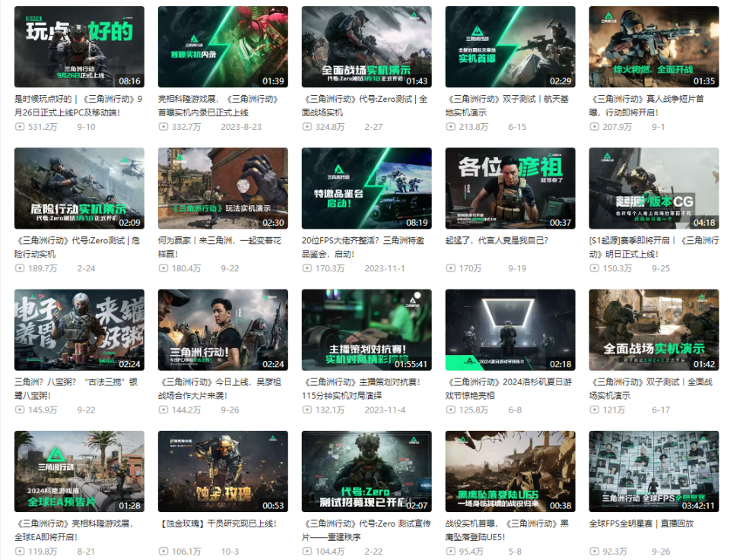Image resolution: width=730 pixels, height=560 pixels.
Task: Open the 黑鹰坠落登陆UE5 thumbnail
Action: 510,471
